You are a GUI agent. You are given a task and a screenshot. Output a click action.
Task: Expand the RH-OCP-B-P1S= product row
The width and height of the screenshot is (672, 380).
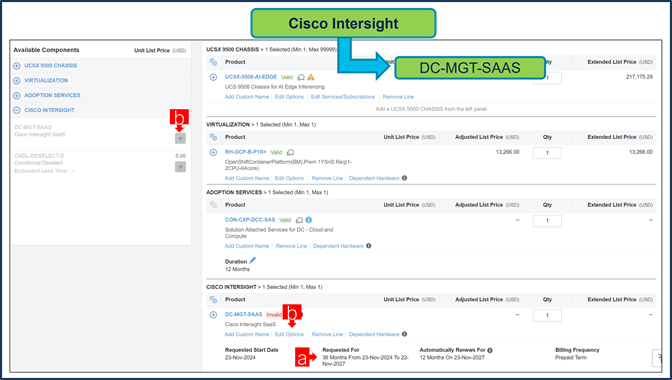point(213,153)
